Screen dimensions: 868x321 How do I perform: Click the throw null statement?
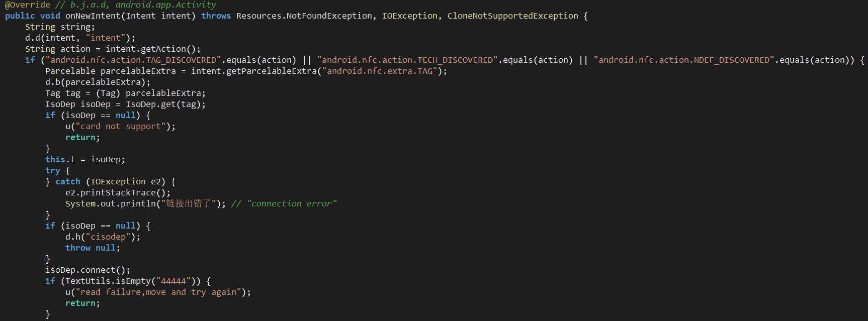(x=93, y=248)
